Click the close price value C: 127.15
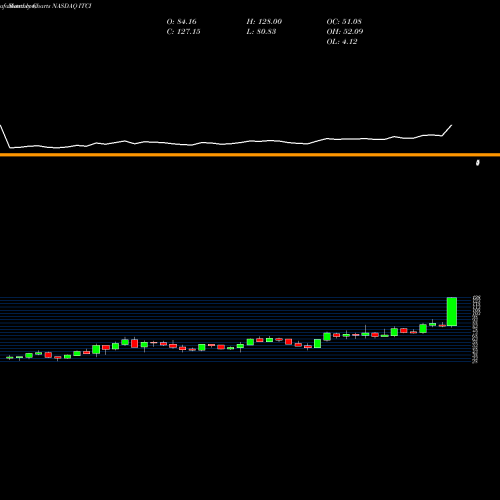This screenshot has width=500, height=500. coord(183,32)
